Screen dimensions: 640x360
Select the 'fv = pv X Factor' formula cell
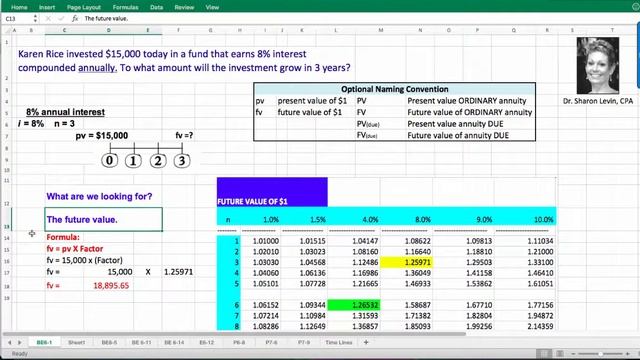point(75,249)
